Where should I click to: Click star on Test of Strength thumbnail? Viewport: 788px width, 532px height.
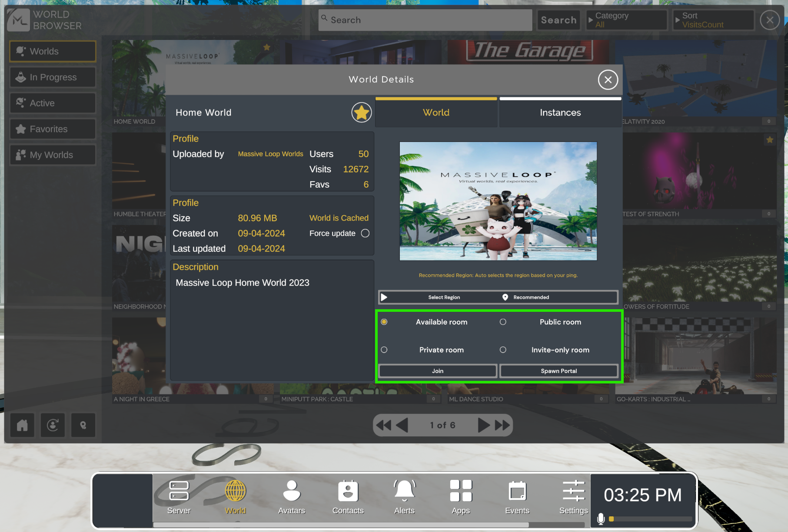(x=770, y=140)
